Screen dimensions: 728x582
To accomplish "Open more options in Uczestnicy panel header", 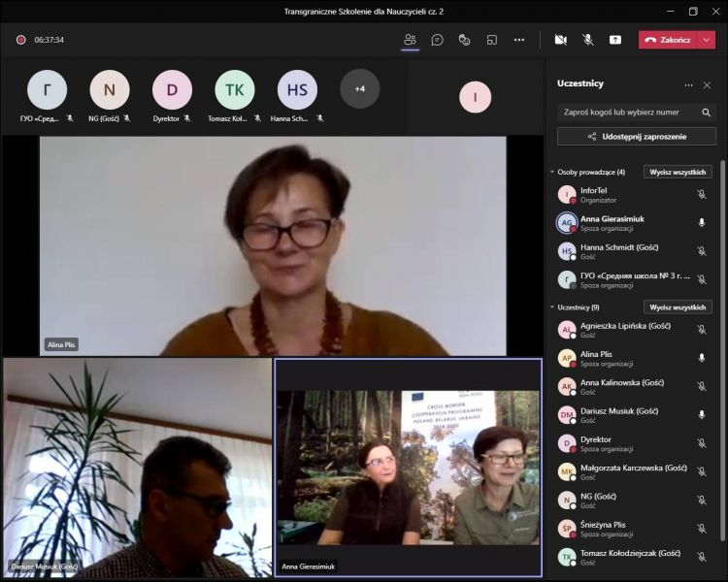I will click(x=689, y=84).
